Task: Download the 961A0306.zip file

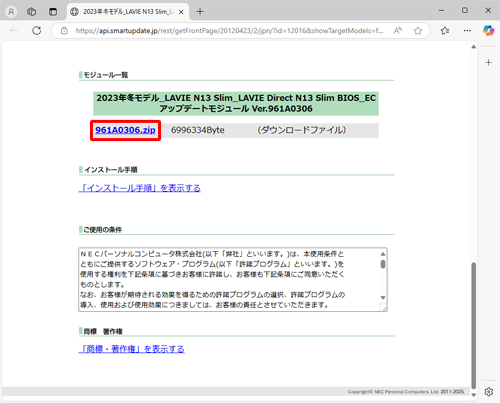Action: [x=125, y=130]
